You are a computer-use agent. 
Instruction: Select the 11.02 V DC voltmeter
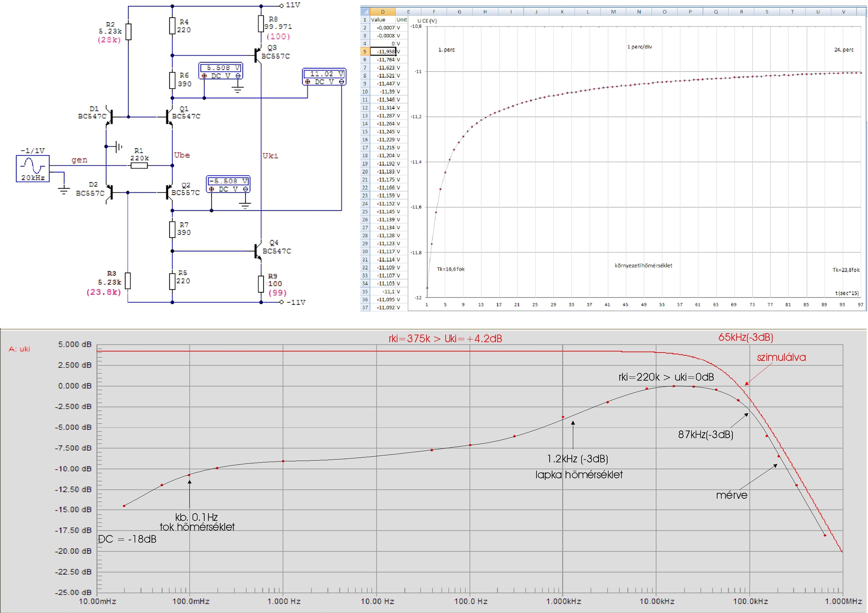324,77
